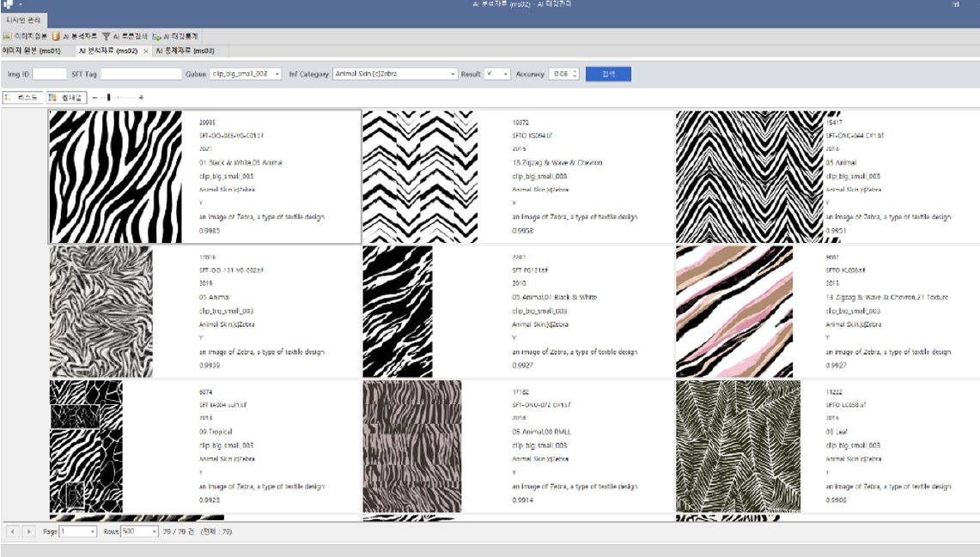Click the Img ID input field
Screen dimensions: 980x557
click(50, 75)
